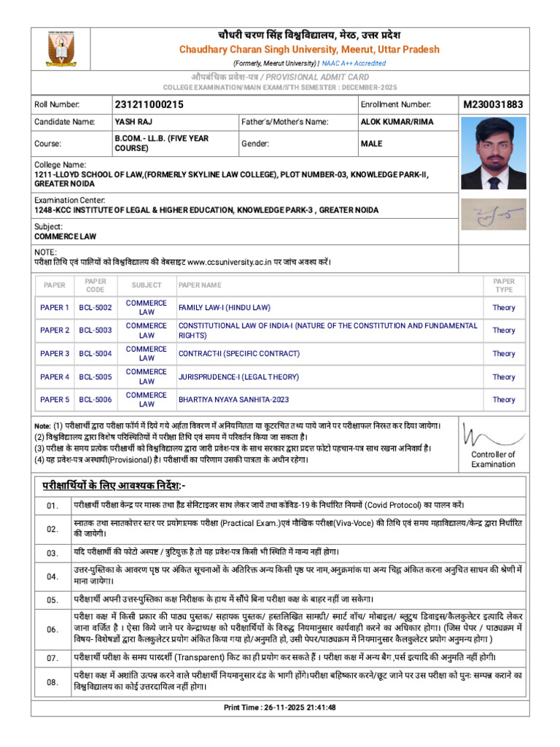Click the PAPER CODE column header
The image size is (560, 747).
coord(96,285)
